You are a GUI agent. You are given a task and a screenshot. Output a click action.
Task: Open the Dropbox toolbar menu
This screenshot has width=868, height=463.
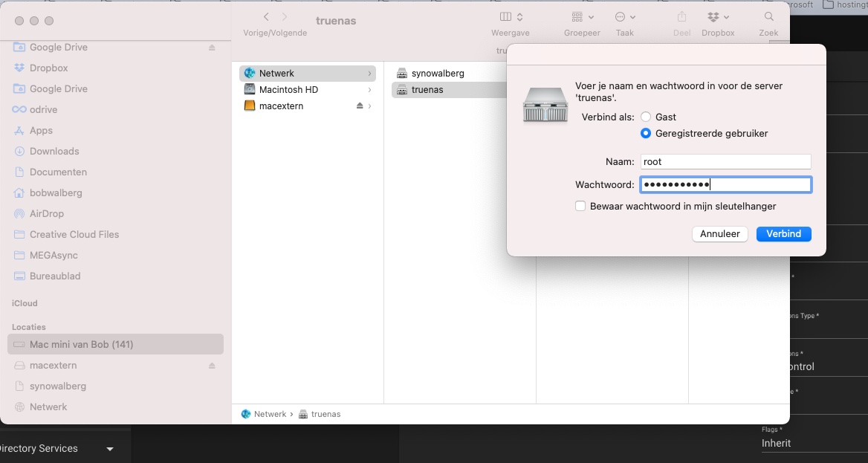(718, 17)
